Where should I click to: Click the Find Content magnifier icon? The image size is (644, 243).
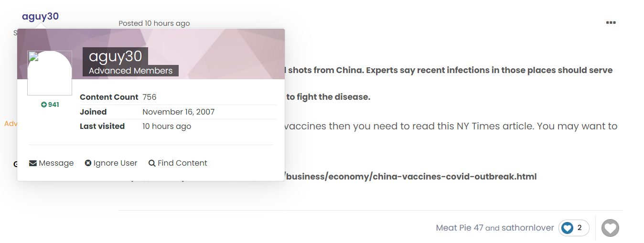pyautogui.click(x=152, y=163)
